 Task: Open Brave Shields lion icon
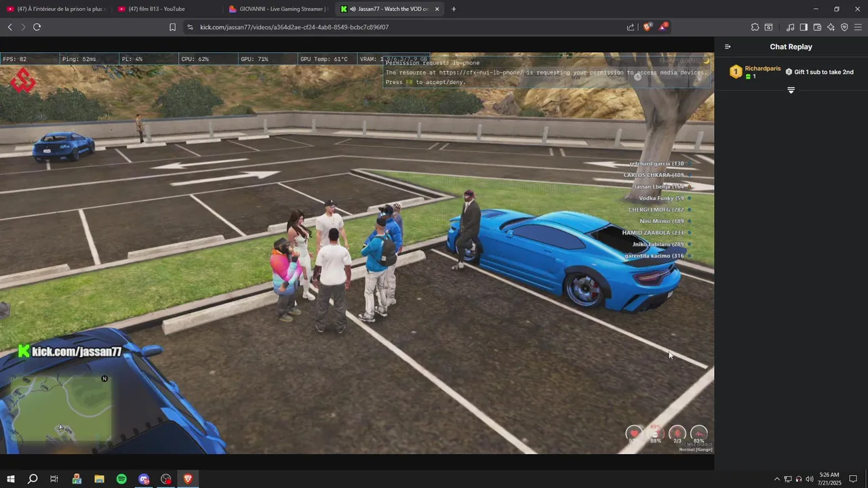[648, 27]
